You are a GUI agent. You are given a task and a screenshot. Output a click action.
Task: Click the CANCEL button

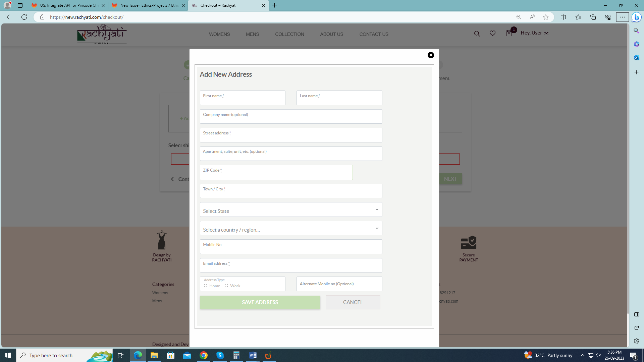point(353,302)
